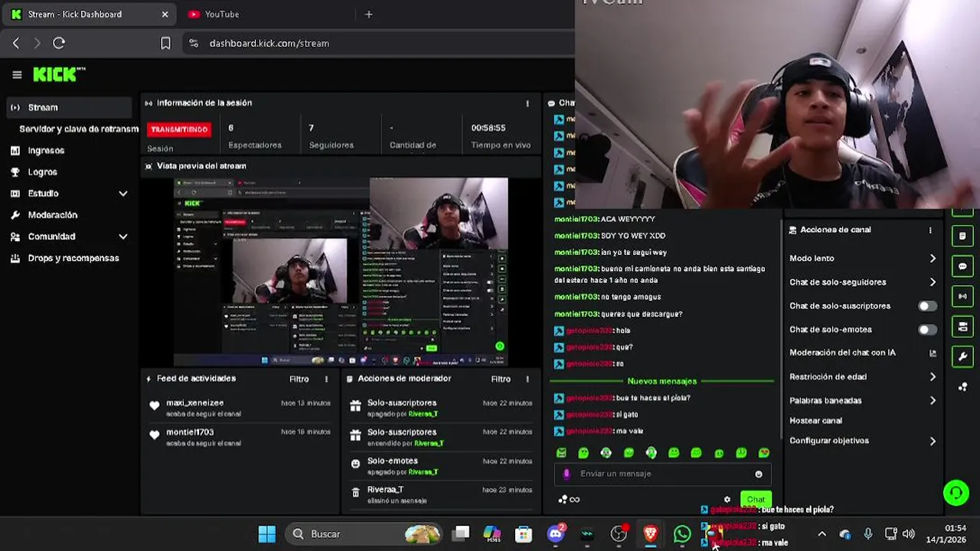Screen dimensions: 980x551
Task: Click the Brave browser taskbar icon
Action: (x=650, y=534)
